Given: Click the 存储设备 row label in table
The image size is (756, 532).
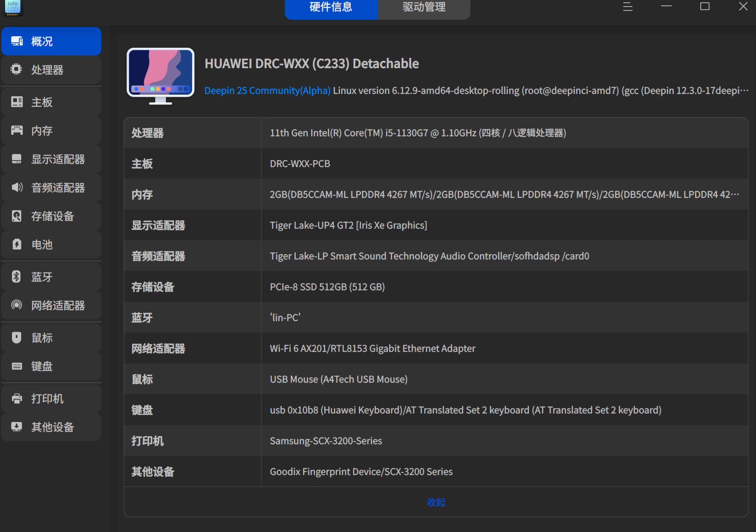Looking at the screenshot, I should (153, 287).
